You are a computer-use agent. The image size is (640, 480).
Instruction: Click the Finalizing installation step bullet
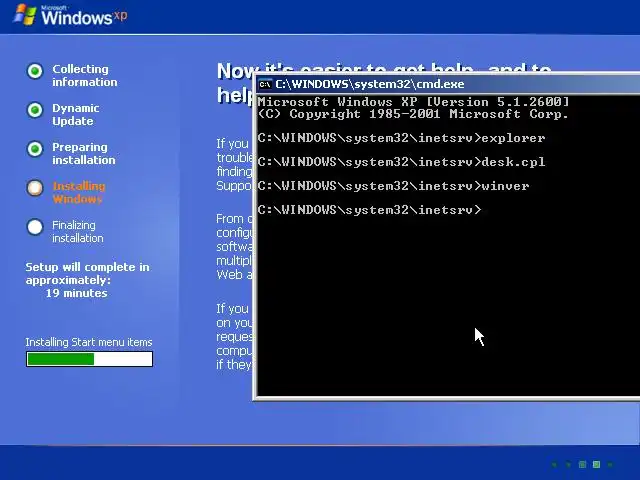click(35, 227)
